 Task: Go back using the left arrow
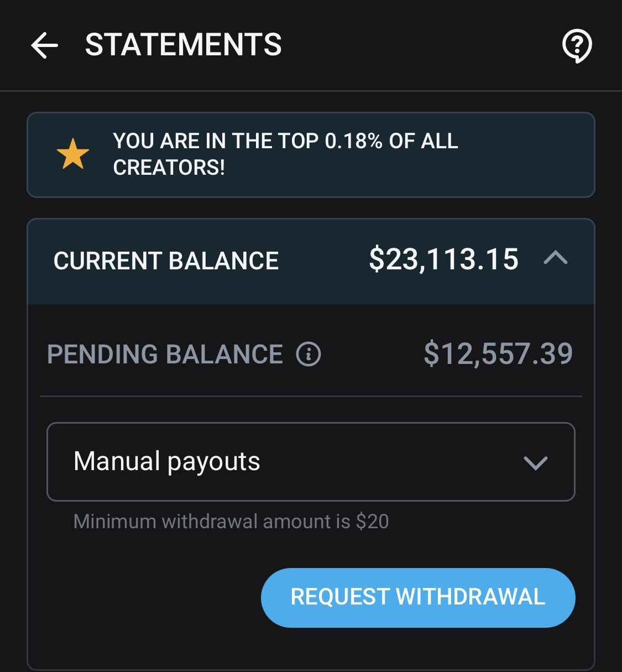click(44, 45)
